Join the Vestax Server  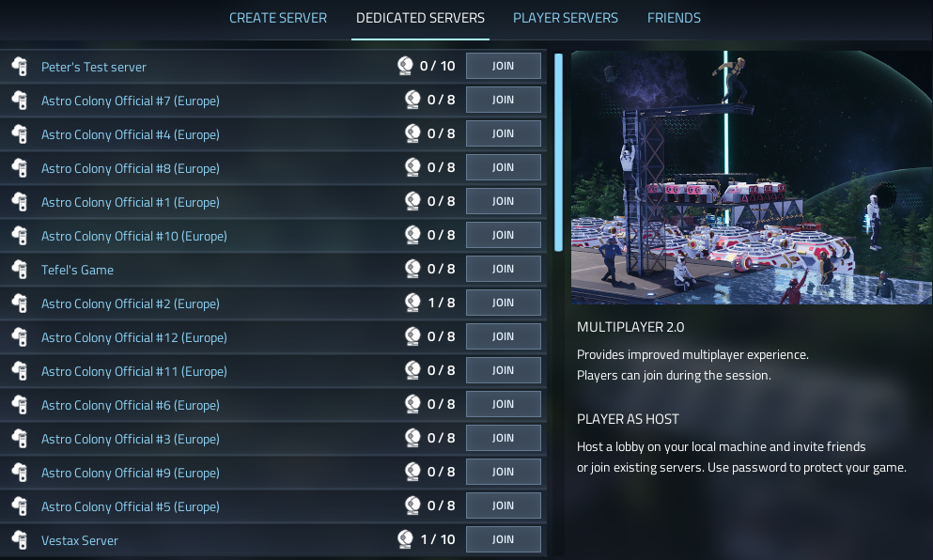[x=504, y=539]
